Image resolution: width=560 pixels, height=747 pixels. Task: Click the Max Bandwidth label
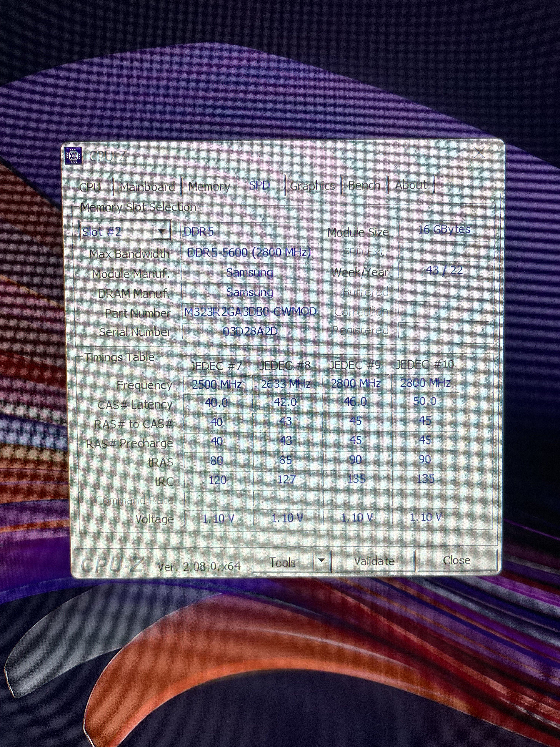129,254
